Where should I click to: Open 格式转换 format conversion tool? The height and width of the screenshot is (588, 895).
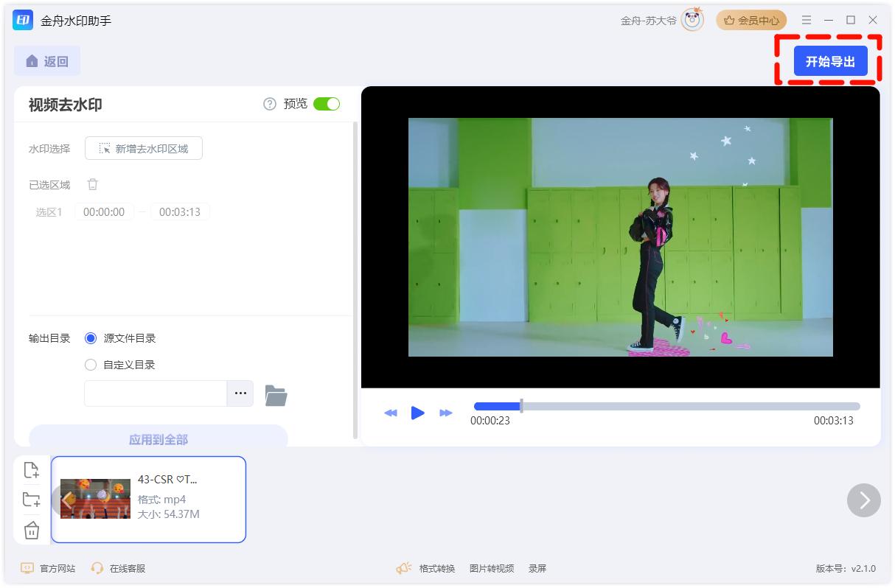point(436,568)
